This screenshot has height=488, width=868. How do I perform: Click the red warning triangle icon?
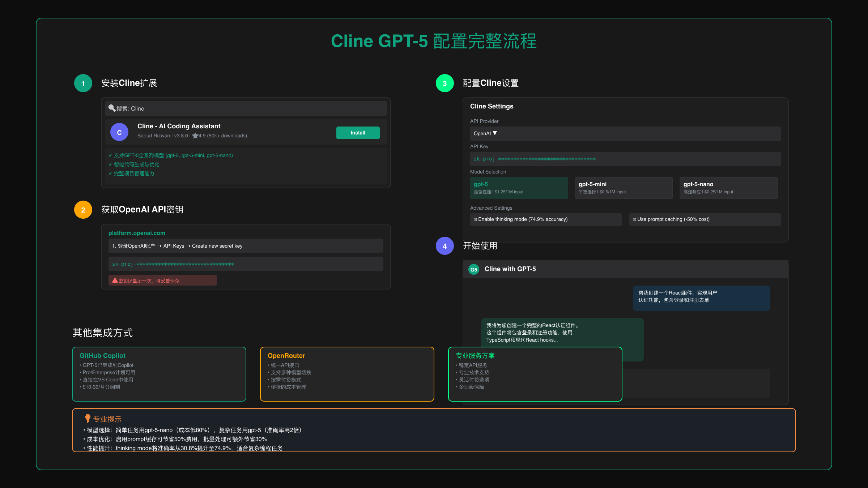[x=115, y=280]
